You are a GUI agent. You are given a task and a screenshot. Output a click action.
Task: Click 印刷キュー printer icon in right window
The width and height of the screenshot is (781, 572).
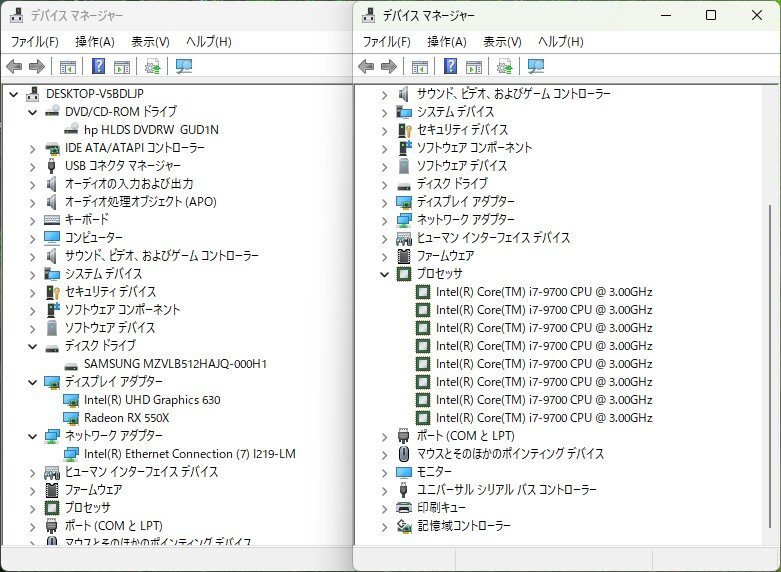click(404, 508)
